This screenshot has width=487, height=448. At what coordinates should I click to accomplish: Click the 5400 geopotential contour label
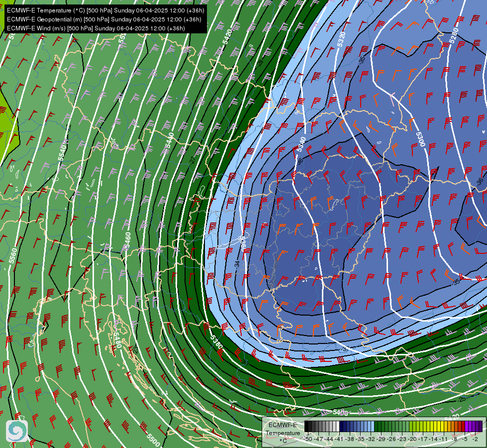[340, 413]
